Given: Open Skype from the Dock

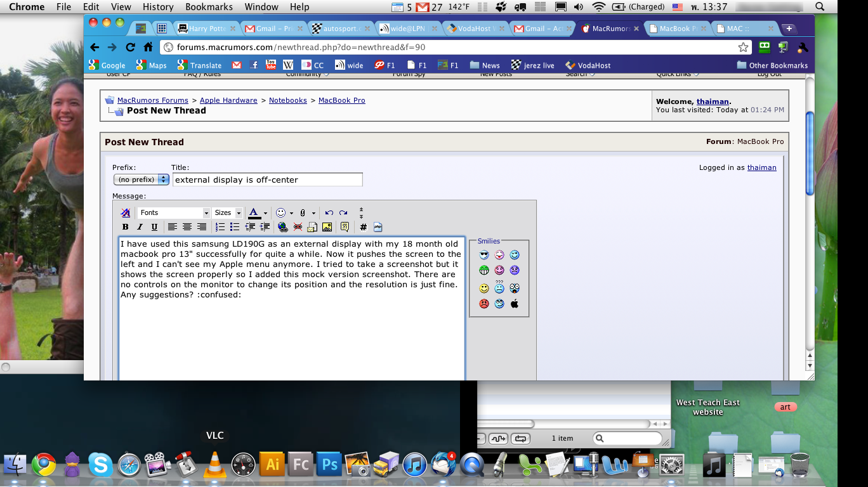Looking at the screenshot, I should [100, 465].
